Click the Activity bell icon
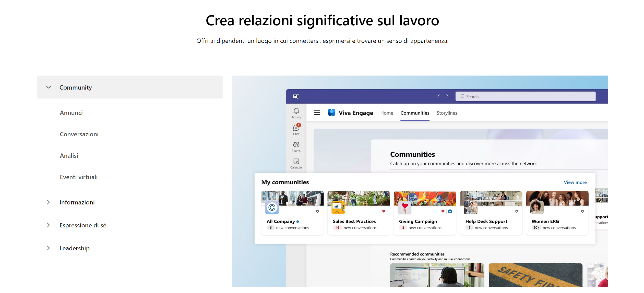This screenshot has width=644, height=293. point(296,111)
